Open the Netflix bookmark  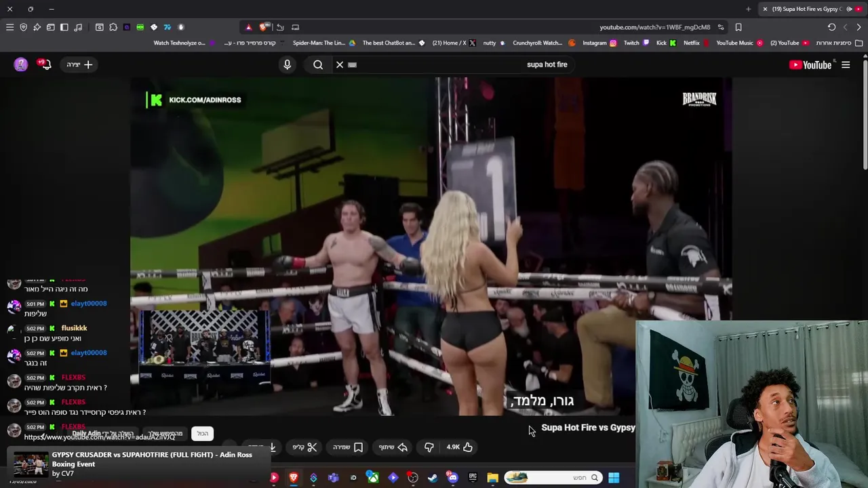pyautogui.click(x=695, y=43)
